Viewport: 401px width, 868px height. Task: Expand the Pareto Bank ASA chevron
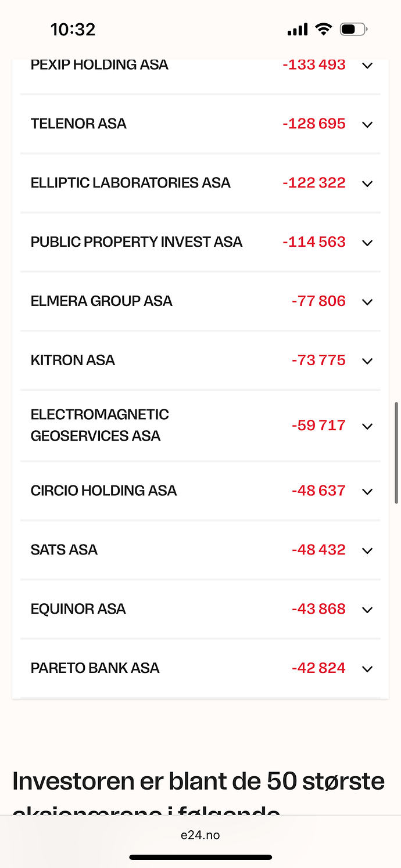[x=367, y=669]
